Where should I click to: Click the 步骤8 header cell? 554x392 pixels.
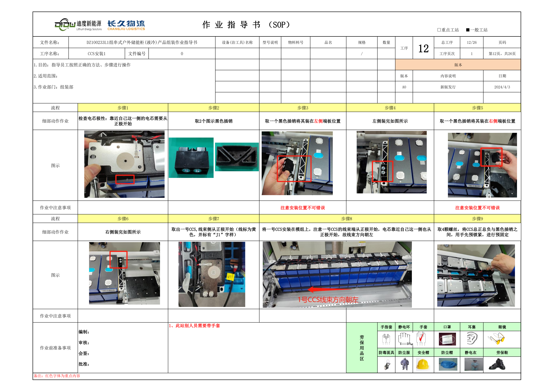point(347,219)
